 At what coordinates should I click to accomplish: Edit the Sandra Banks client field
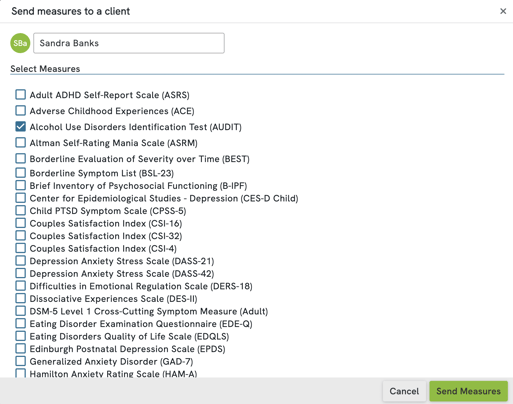pyautogui.click(x=129, y=43)
